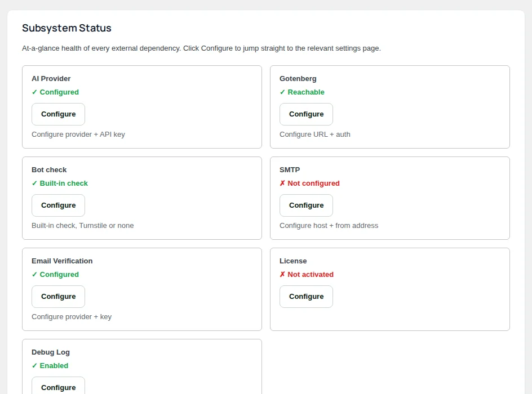Click the Debug Log card title

click(x=51, y=352)
